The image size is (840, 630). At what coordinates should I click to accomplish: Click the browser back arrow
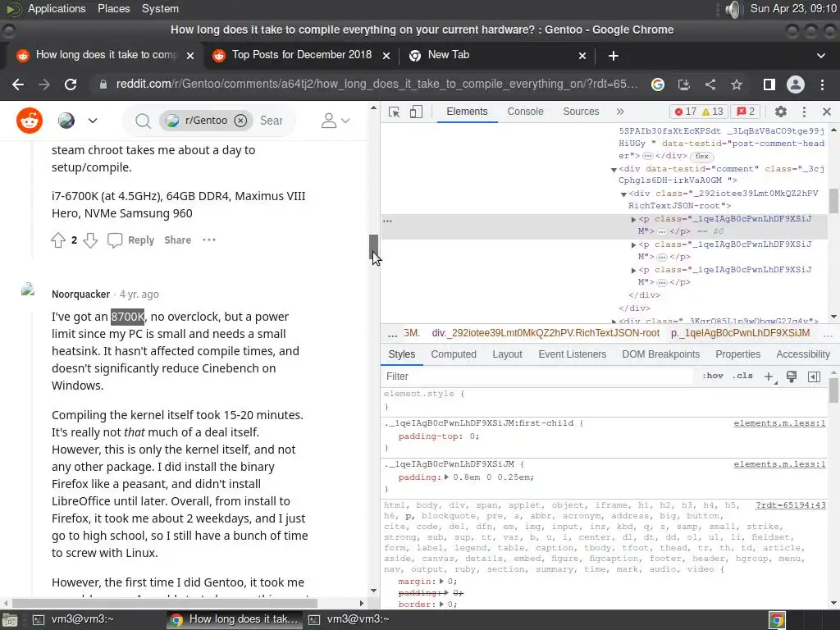click(18, 84)
